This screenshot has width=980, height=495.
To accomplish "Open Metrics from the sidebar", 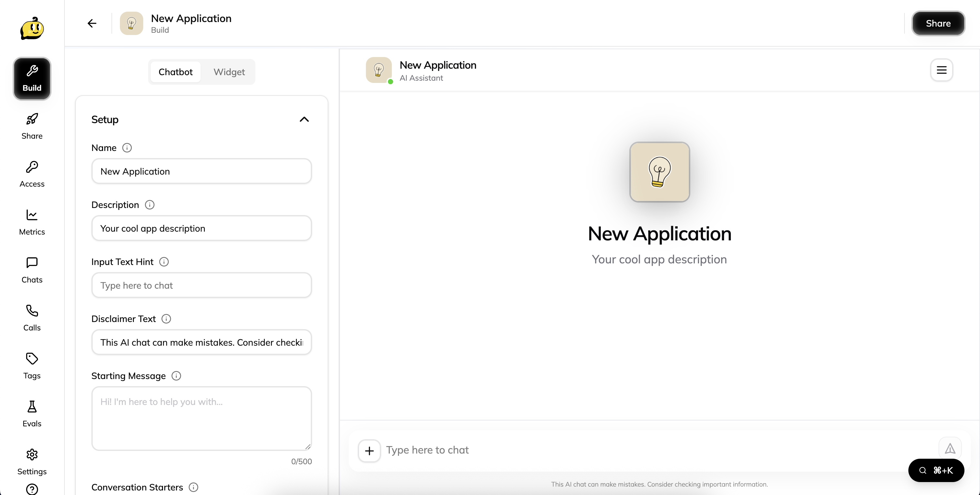I will click(32, 222).
